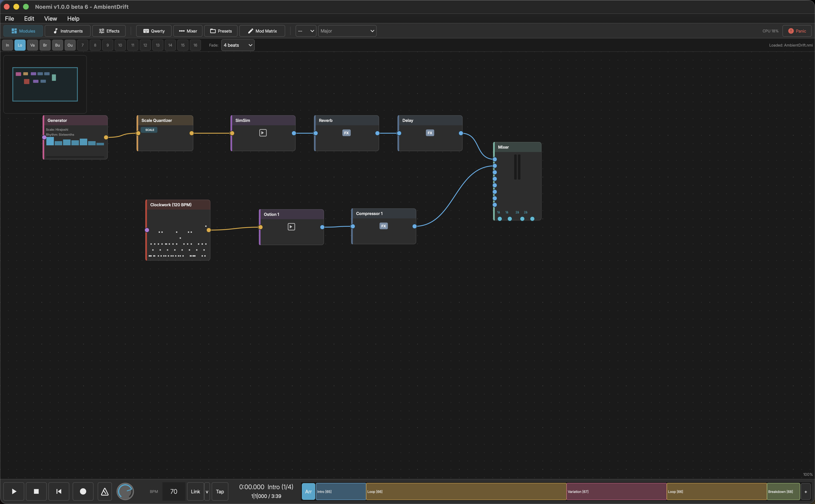Click the Generator purple input port
815x504 pixels.
[x=44, y=137]
